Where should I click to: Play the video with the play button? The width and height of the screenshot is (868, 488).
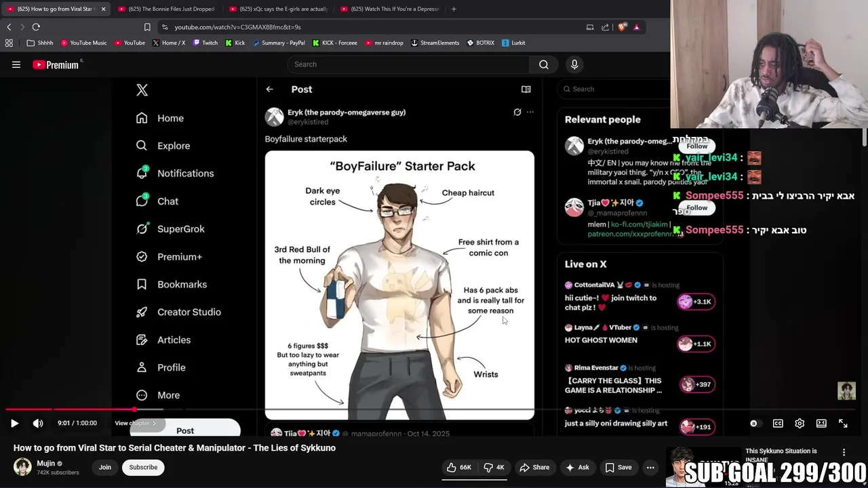[14, 423]
